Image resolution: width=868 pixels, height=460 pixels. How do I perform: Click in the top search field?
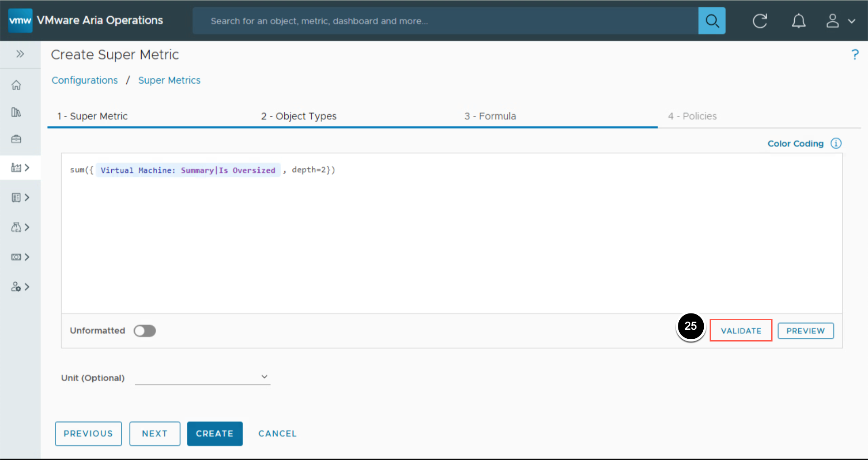click(x=444, y=21)
